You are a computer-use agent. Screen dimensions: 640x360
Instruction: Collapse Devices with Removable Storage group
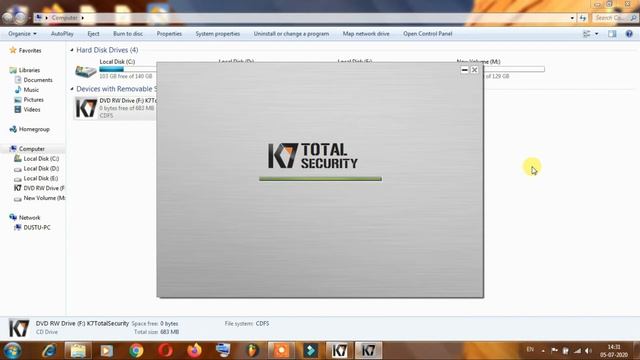[72, 89]
